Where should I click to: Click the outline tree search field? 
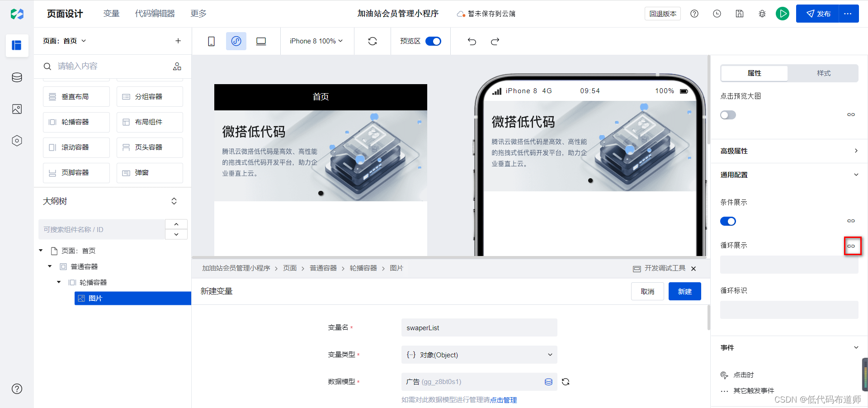[x=102, y=229]
